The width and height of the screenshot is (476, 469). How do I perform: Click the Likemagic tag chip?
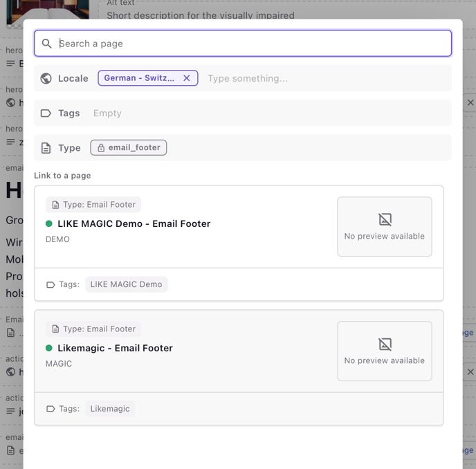coord(110,409)
